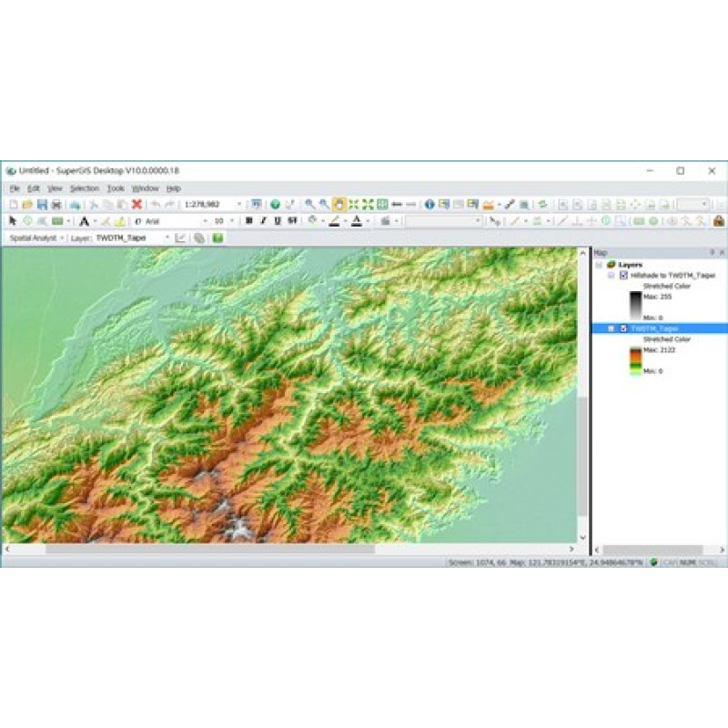Collapse the TWDTM_Taipei layer legend
Viewport: 728px width, 728px height.
coord(611,329)
